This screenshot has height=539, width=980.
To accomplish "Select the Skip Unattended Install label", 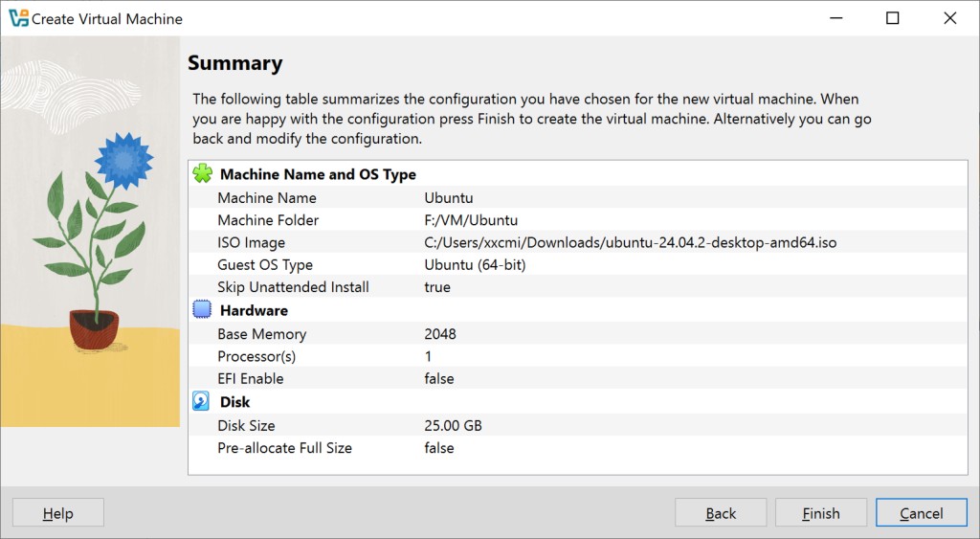I will pyautogui.click(x=293, y=287).
